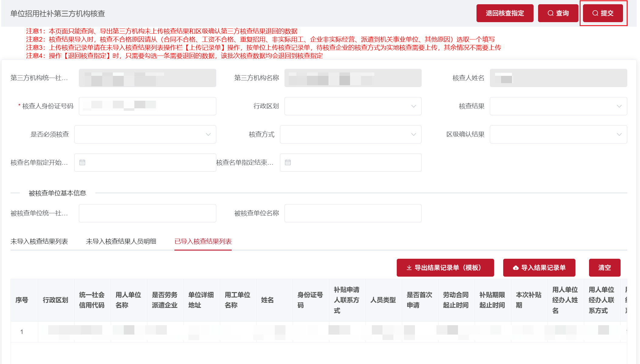640x364 pixels.
Task: Click the 退回核查指定 button
Action: [x=505, y=13]
